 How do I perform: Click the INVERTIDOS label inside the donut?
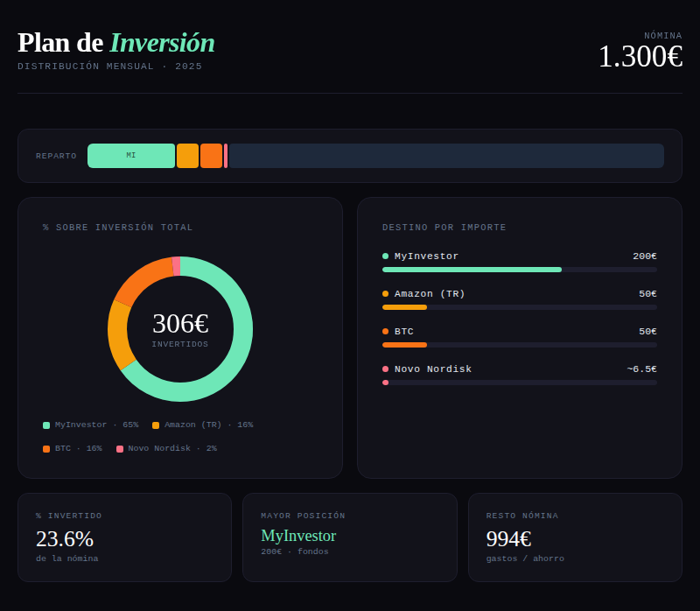pyautogui.click(x=180, y=344)
